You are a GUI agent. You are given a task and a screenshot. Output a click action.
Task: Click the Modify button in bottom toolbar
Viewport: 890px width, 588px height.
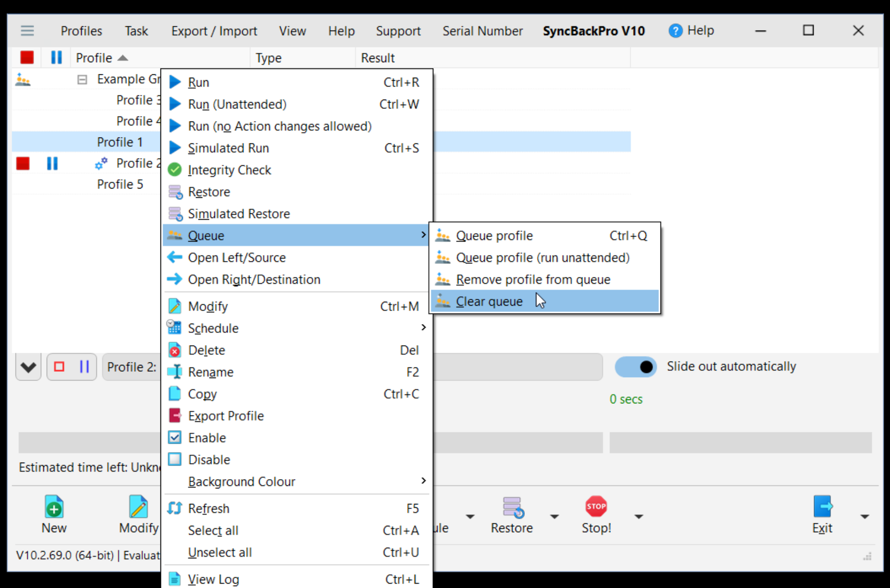coord(139,515)
